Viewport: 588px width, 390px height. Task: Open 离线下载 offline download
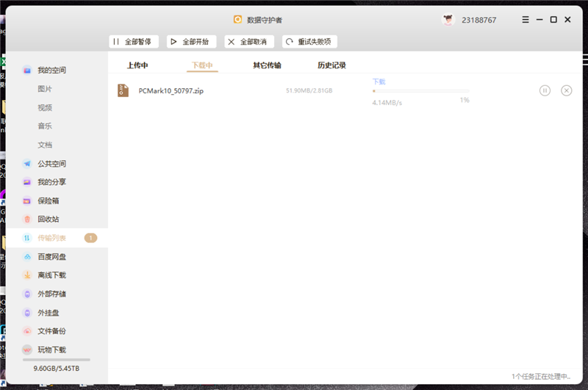pos(51,275)
